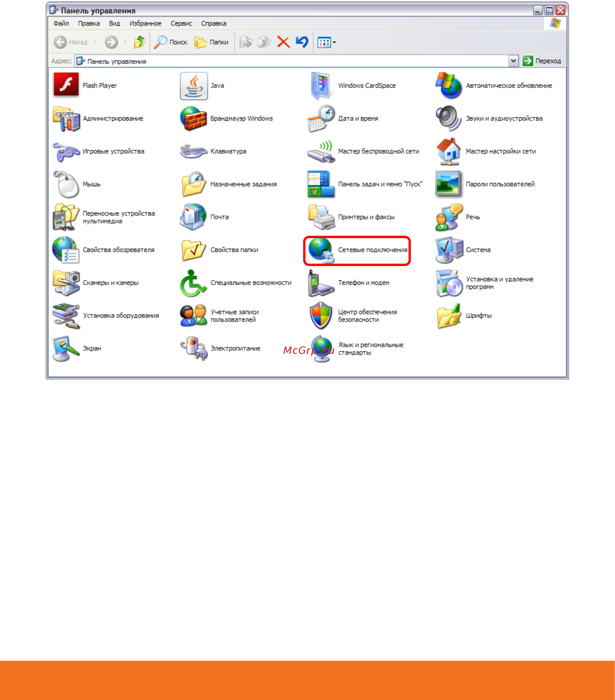Open the Свойства обозревателя icon
The width and height of the screenshot is (615, 700).
[66, 250]
